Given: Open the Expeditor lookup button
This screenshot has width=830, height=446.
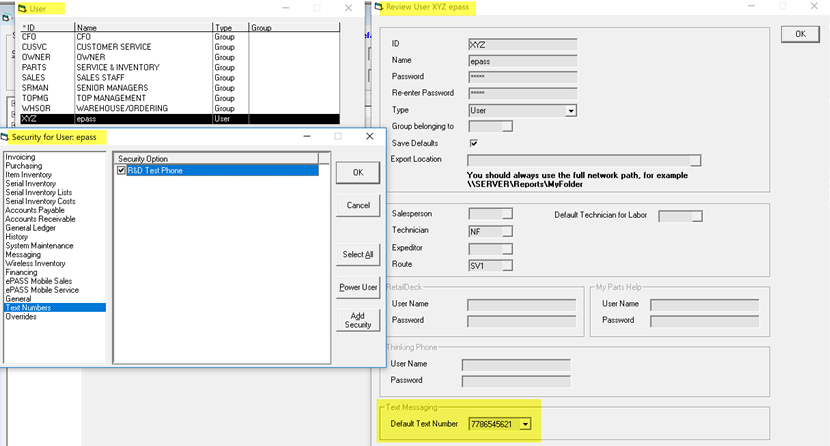Looking at the screenshot, I should click(507, 249).
